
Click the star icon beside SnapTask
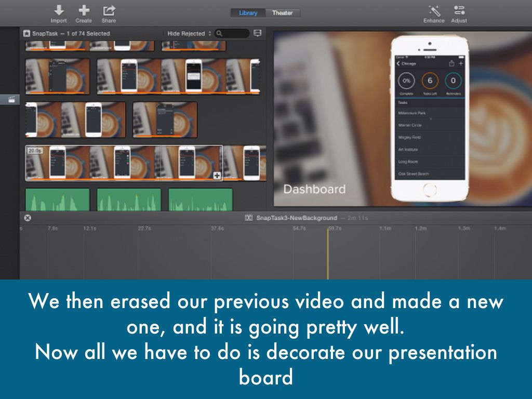[x=27, y=33]
